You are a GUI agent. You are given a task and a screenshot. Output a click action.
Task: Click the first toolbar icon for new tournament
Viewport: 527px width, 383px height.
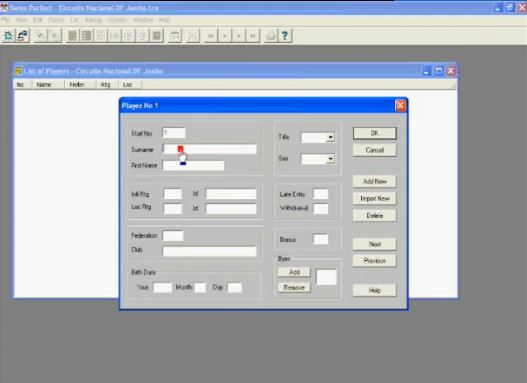pos(8,36)
